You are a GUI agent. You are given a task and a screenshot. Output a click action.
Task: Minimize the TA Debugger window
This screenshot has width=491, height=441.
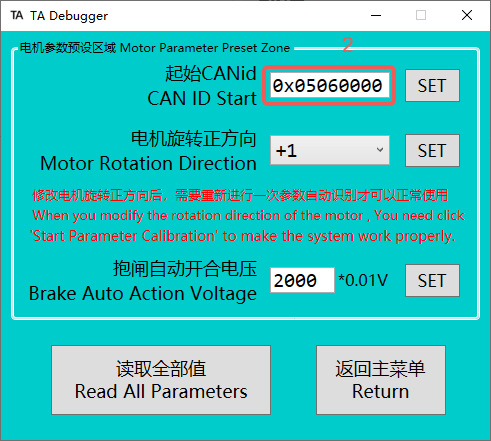pyautogui.click(x=376, y=15)
